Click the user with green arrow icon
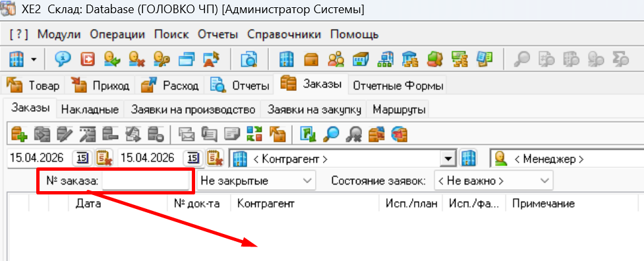 click(x=111, y=59)
